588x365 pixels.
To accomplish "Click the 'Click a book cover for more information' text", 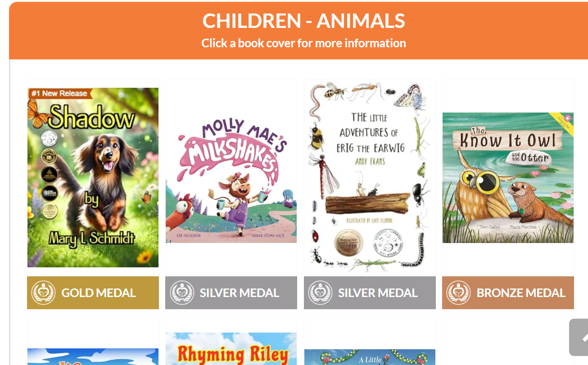I will 303,43.
